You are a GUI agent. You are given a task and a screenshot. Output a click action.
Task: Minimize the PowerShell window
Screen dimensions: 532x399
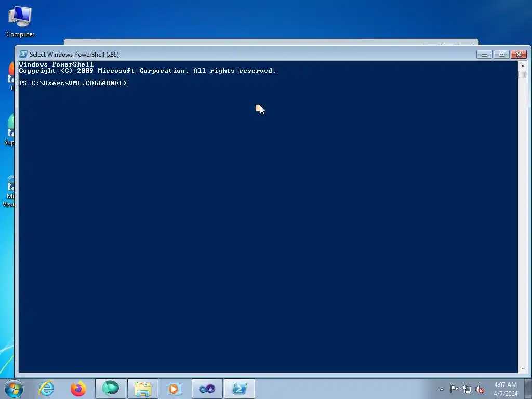pyautogui.click(x=484, y=54)
